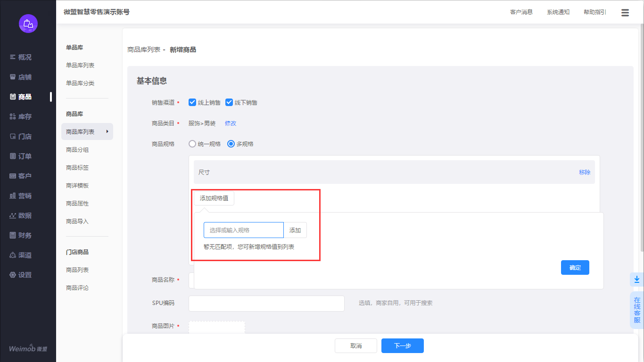Screen dimensions: 644x362
Task: Click the blue 确定 button
Action: pos(575,268)
